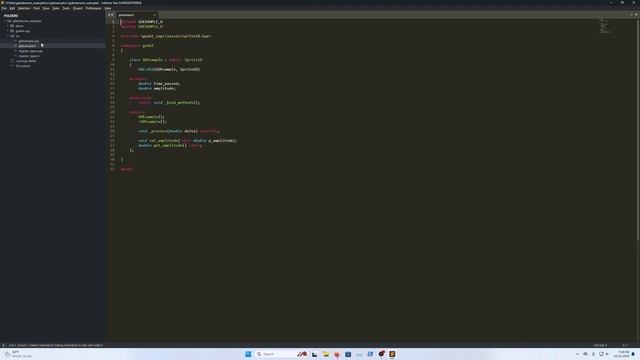Open the taskbar clock and date
The height and width of the screenshot is (360, 640).
623,354
